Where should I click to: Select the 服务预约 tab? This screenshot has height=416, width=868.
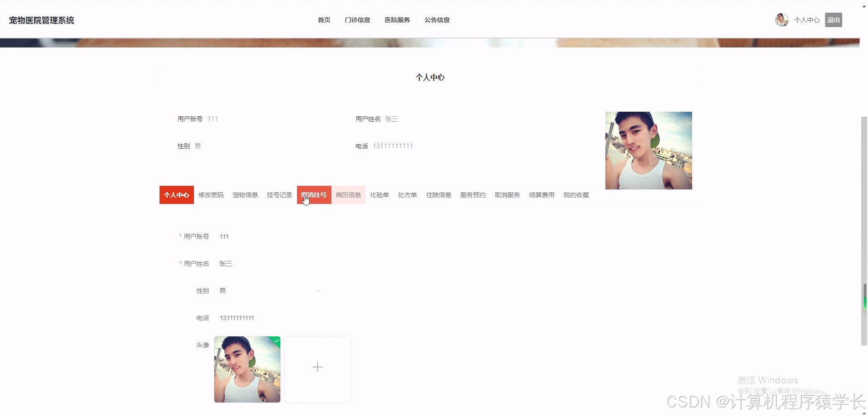click(x=472, y=195)
